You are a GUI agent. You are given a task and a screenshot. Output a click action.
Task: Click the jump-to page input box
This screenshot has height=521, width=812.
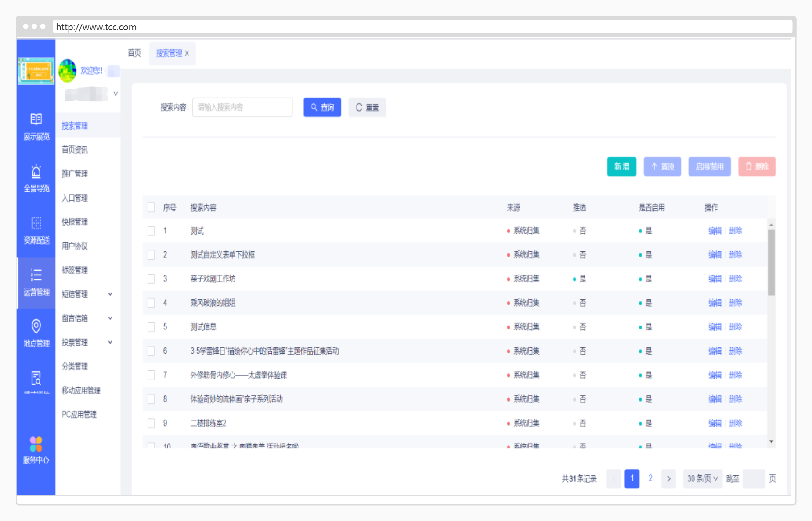(754, 478)
